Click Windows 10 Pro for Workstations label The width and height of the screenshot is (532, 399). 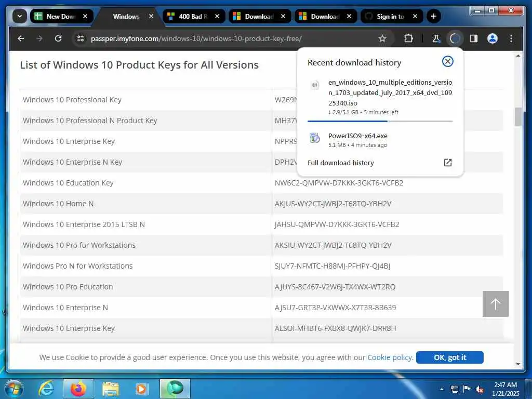(x=79, y=245)
